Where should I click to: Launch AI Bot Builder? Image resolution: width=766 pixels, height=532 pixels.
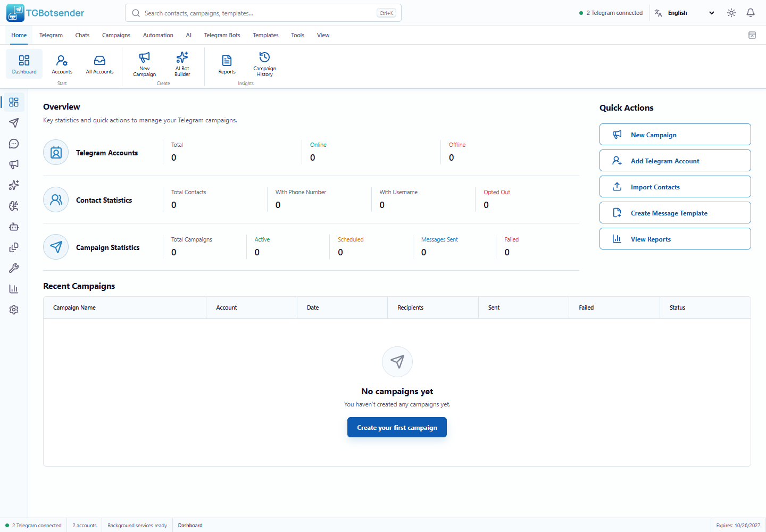point(182,64)
